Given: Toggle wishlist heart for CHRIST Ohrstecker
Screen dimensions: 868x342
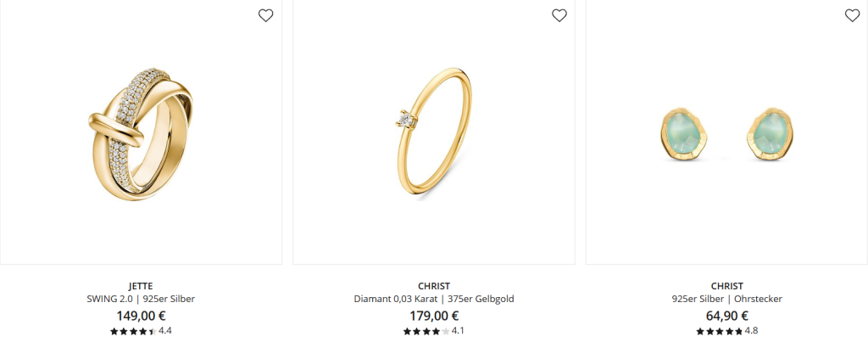Looking at the screenshot, I should click(x=852, y=15).
